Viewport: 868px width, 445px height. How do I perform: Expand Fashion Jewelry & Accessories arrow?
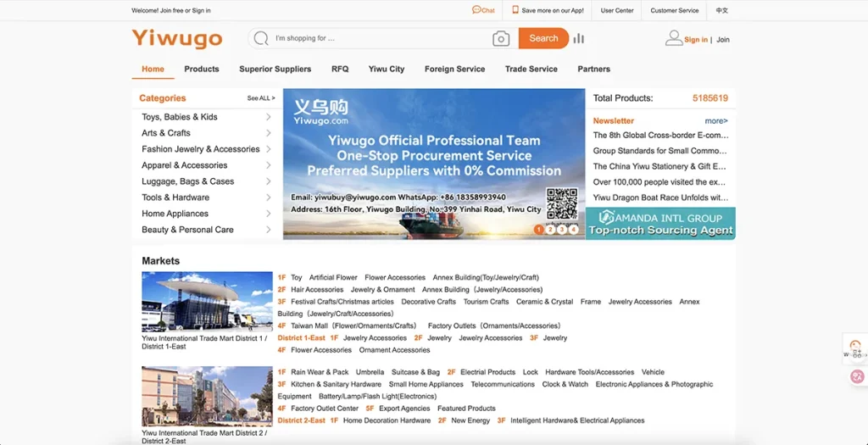(269, 149)
